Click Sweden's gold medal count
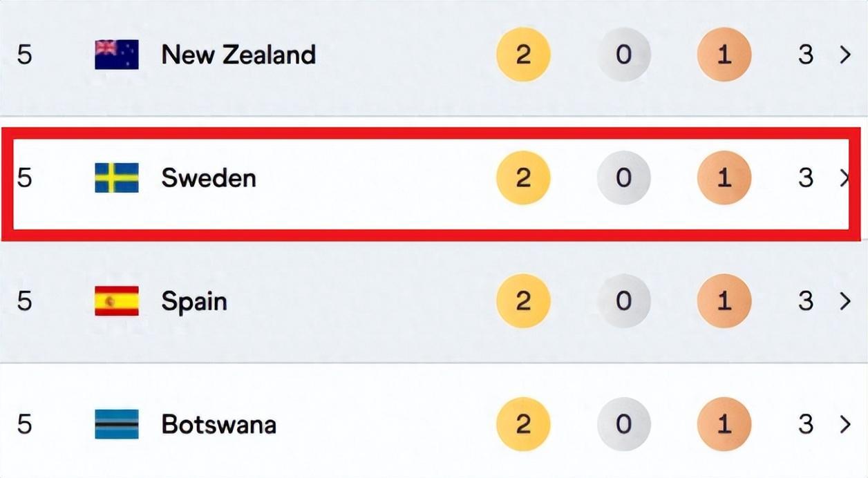Image resolution: width=868 pixels, height=478 pixels. 523,178
